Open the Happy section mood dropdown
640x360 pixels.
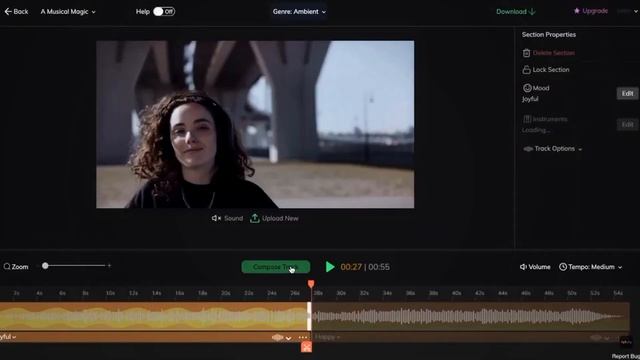(328, 337)
